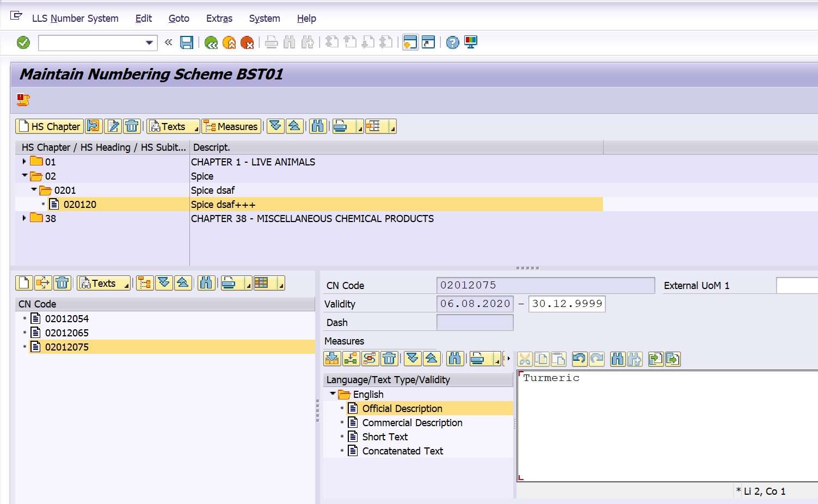Open the command field dropdown arrow
Screen dimensions: 818x504
[x=149, y=42]
